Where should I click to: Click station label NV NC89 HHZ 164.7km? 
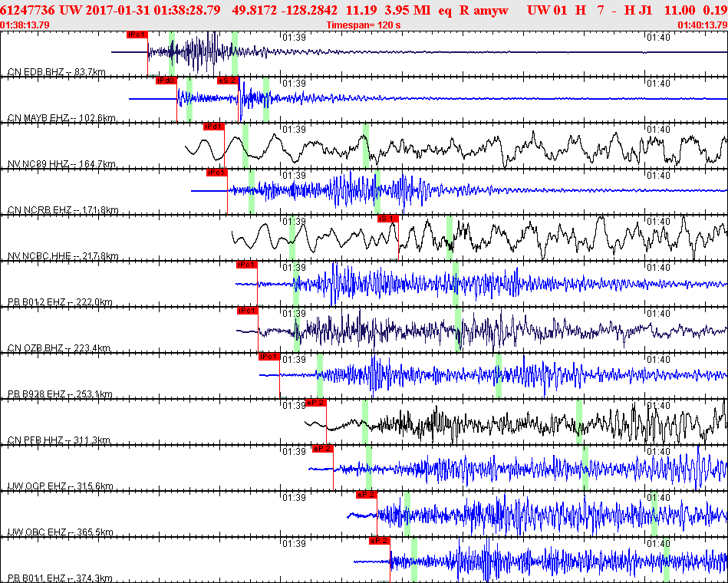61,164
